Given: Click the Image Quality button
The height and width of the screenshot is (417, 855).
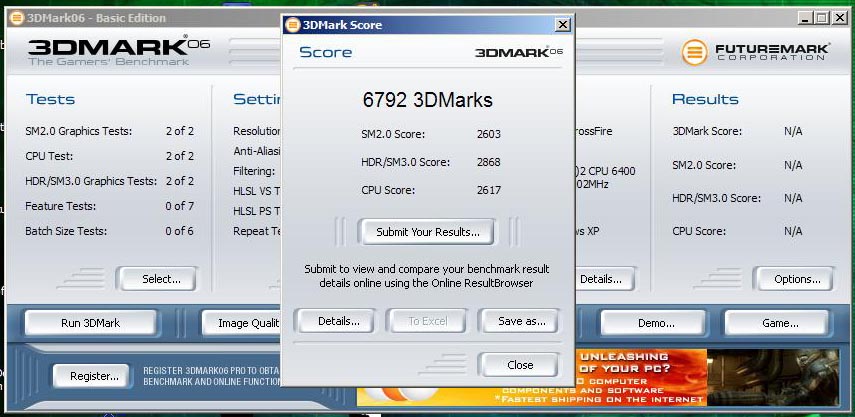Looking at the screenshot, I should click(242, 323).
